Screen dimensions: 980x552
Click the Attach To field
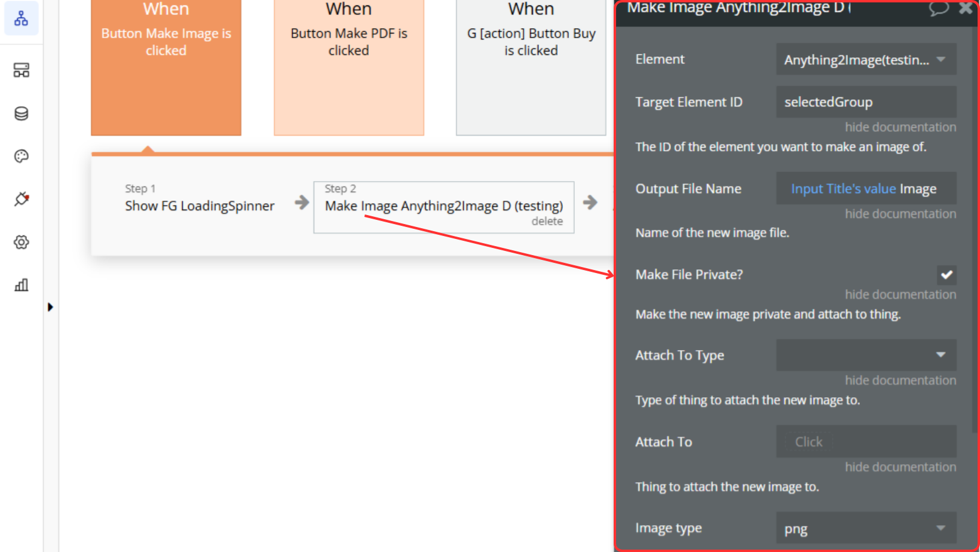tap(866, 441)
